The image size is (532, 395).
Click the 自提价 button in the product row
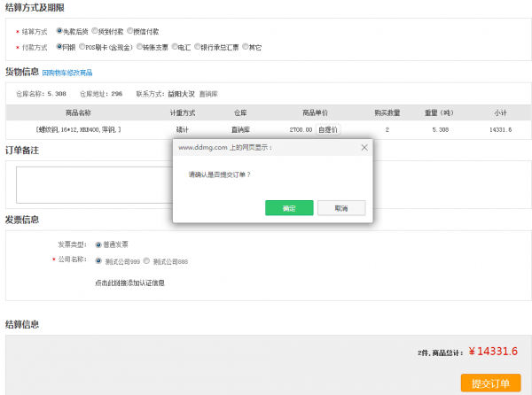[x=327, y=129]
